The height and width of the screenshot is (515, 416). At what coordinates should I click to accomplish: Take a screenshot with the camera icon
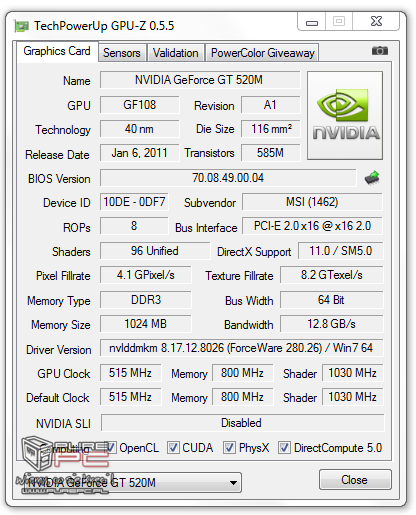click(379, 51)
